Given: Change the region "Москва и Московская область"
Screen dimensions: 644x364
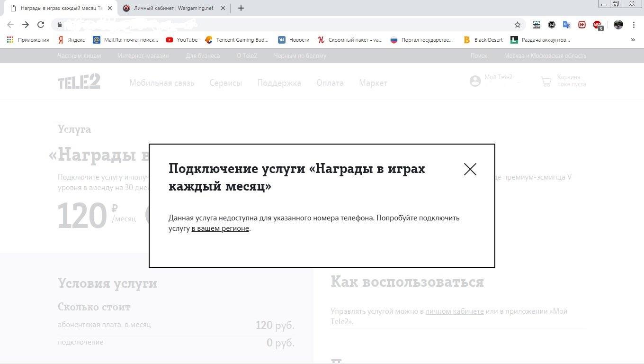Looking at the screenshot, I should tap(545, 55).
